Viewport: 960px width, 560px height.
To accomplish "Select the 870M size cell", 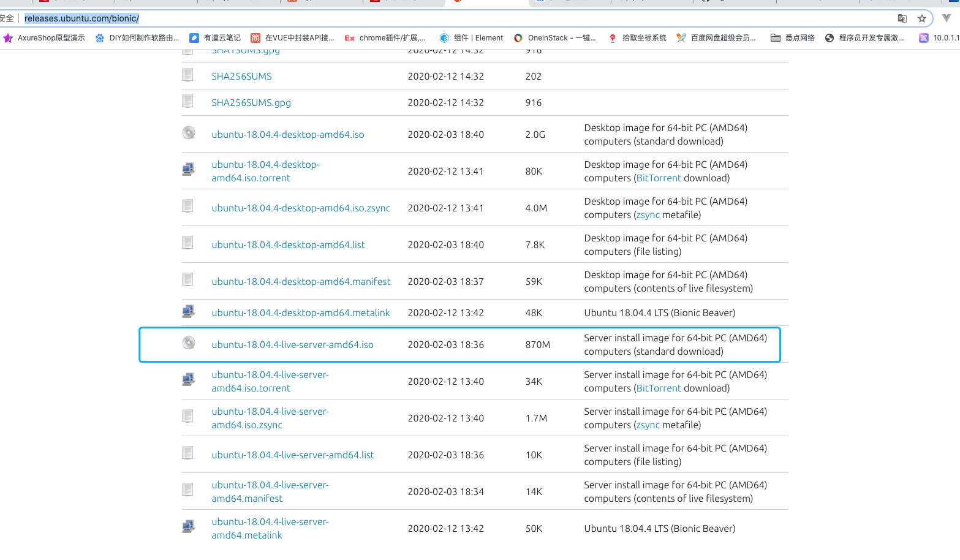I will point(538,345).
